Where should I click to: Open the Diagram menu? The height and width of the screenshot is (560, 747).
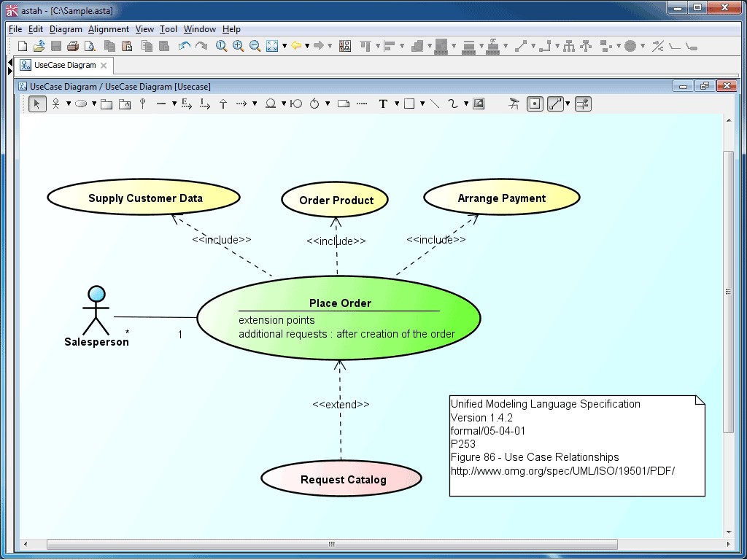pos(66,29)
